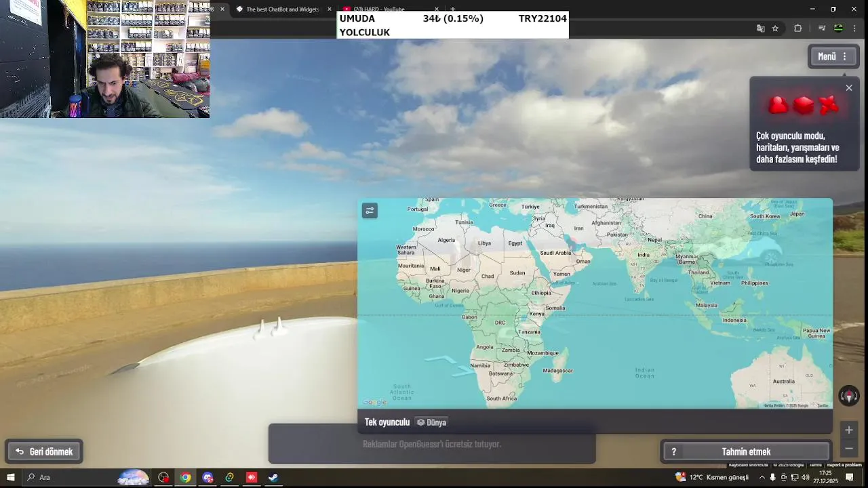
Task: Open map settings slider icon
Action: (x=370, y=211)
